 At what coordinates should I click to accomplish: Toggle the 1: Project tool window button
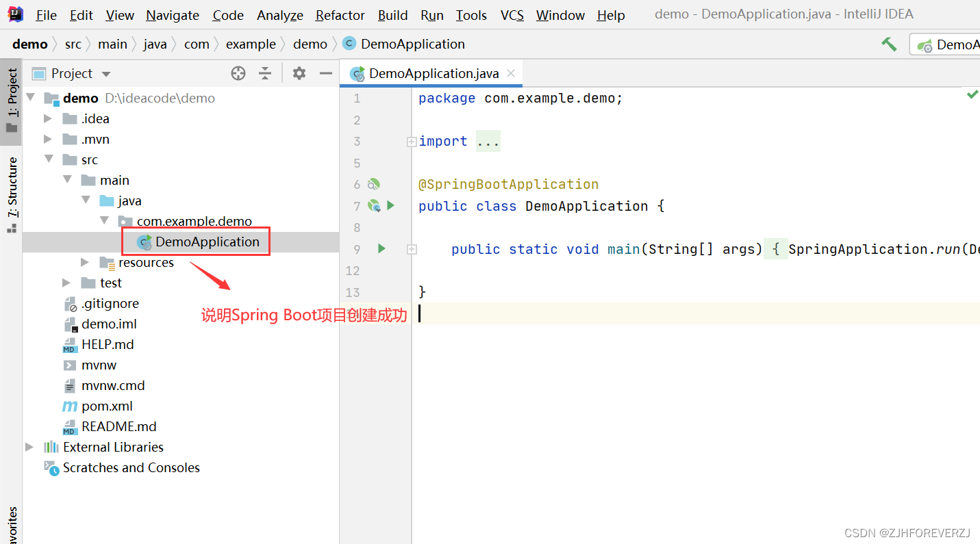12,101
